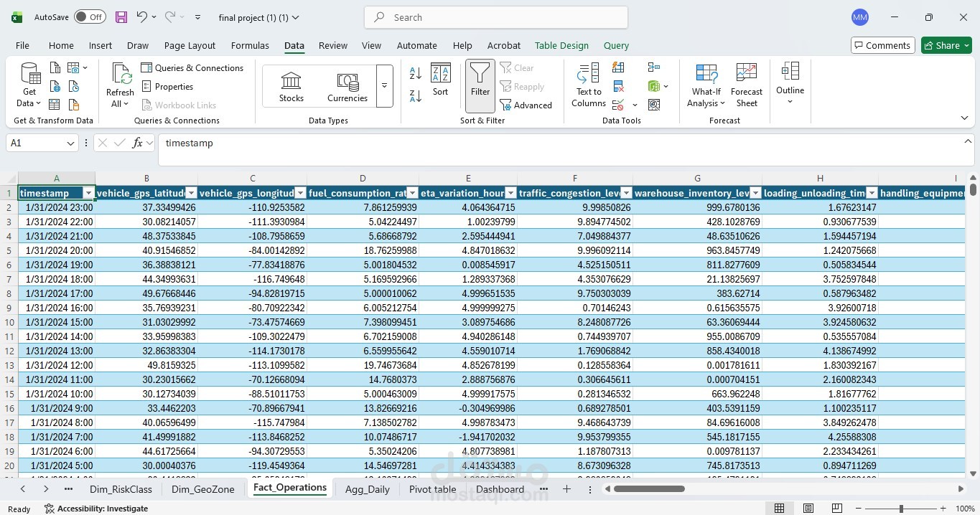Screen dimensions: 980x515
Task: Toggle AutoSave switch
Action: 90,17
